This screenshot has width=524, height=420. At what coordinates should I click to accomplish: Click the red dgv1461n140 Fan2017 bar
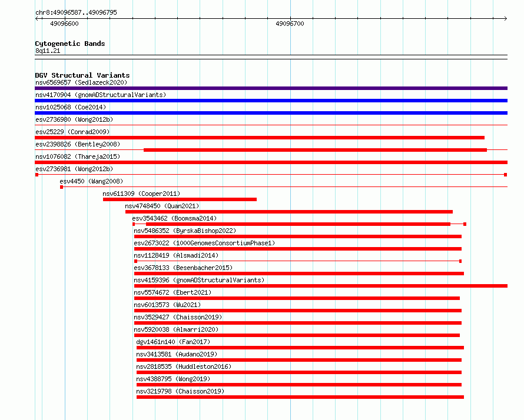point(300,348)
